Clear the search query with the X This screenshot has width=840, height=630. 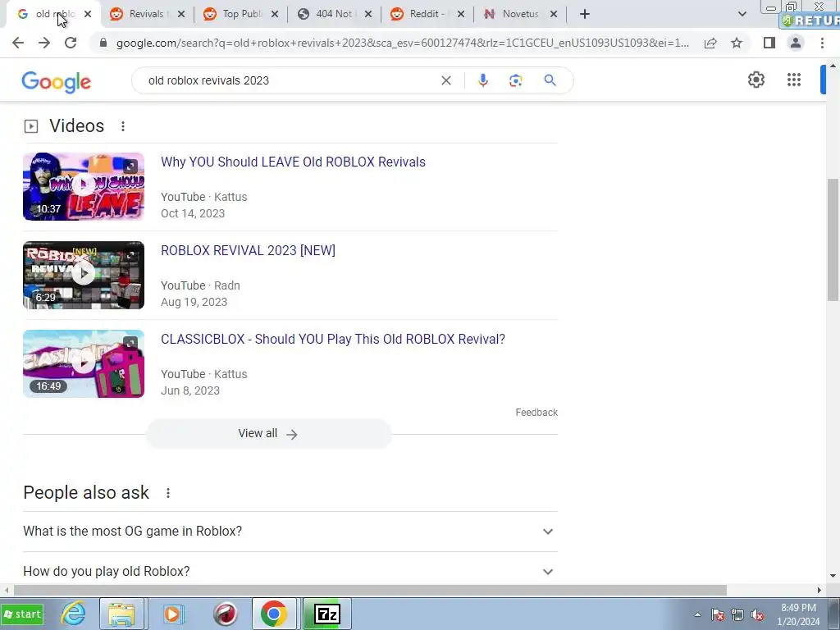pos(445,80)
